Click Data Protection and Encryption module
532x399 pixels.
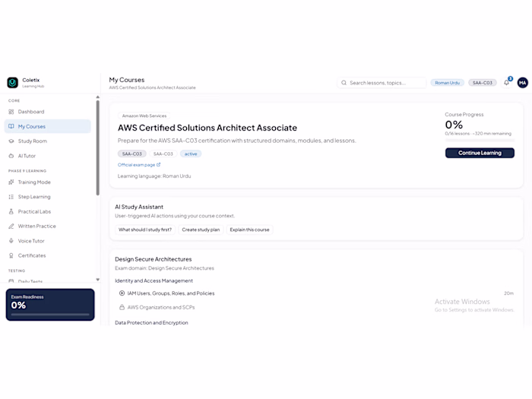pyautogui.click(x=151, y=323)
